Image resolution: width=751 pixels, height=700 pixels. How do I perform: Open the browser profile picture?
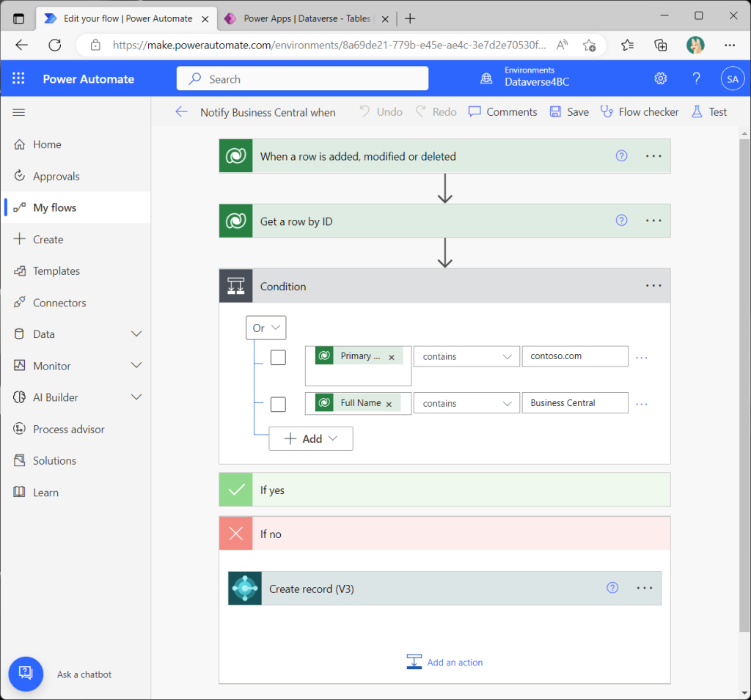click(695, 45)
